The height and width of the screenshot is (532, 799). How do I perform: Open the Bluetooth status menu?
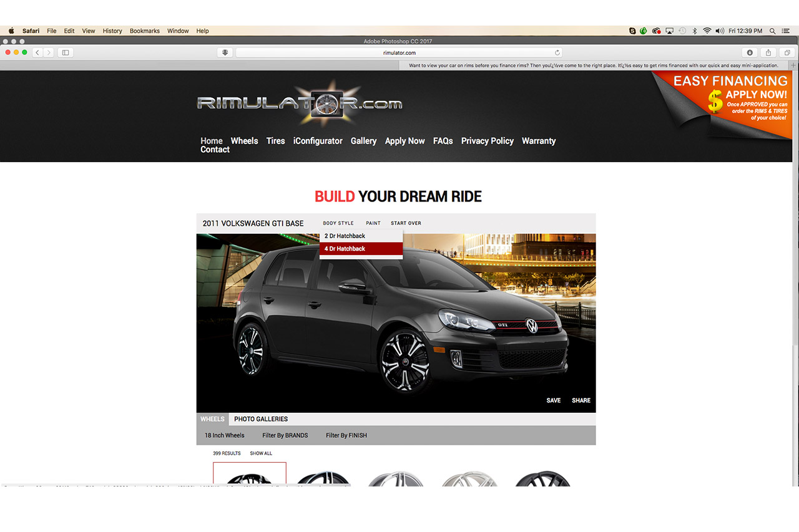pos(695,31)
